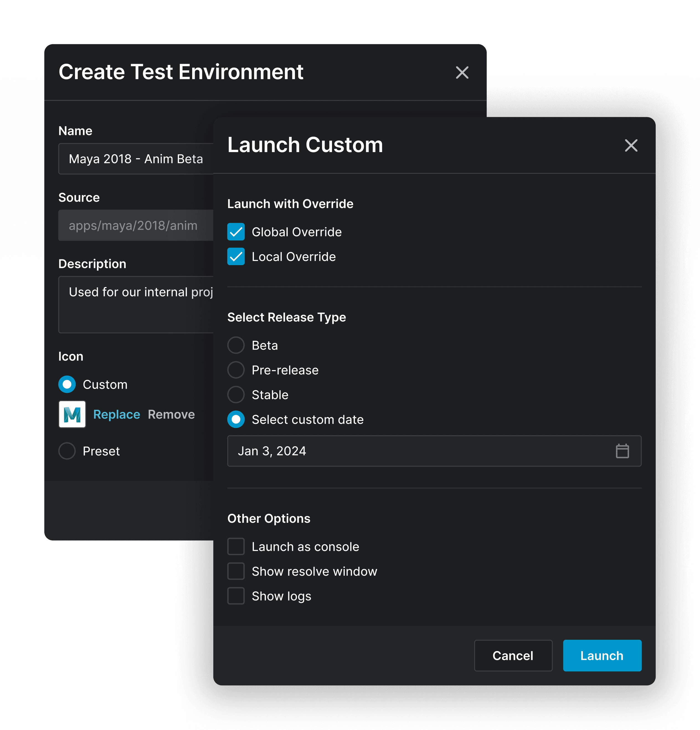This screenshot has height=730, width=700.
Task: Click the Launch with Override heading
Action: pyautogui.click(x=290, y=204)
